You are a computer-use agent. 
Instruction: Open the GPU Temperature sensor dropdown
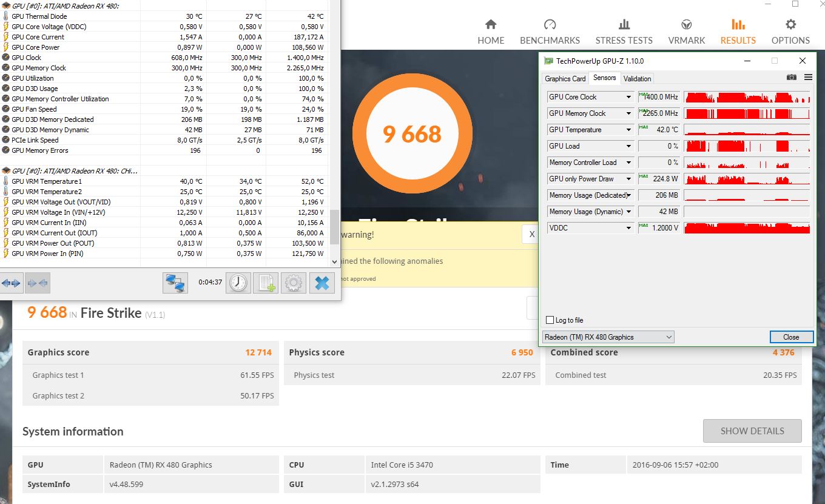coord(628,130)
